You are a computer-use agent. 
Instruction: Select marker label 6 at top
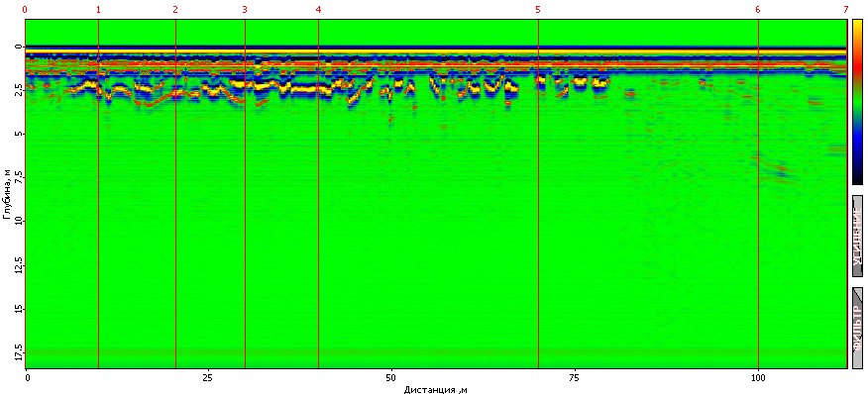pyautogui.click(x=758, y=10)
